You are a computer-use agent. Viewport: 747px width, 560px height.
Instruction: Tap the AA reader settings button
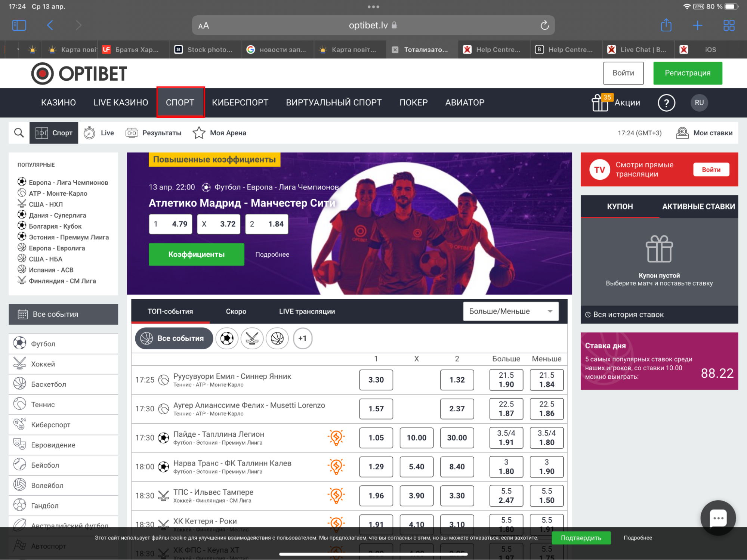point(204,25)
